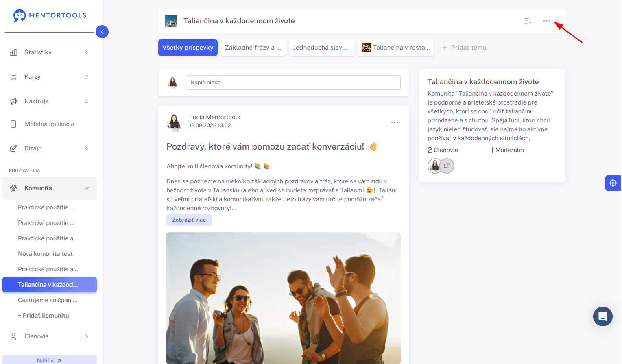The image size is (622, 364).
Task: Click the Napíš niečo input field
Action: (x=293, y=83)
